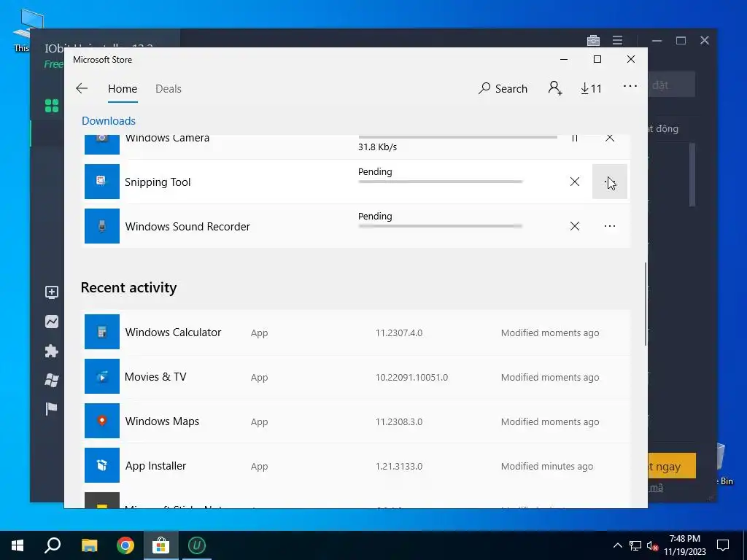
Task: Click the Windows Maps app icon
Action: tap(102, 421)
